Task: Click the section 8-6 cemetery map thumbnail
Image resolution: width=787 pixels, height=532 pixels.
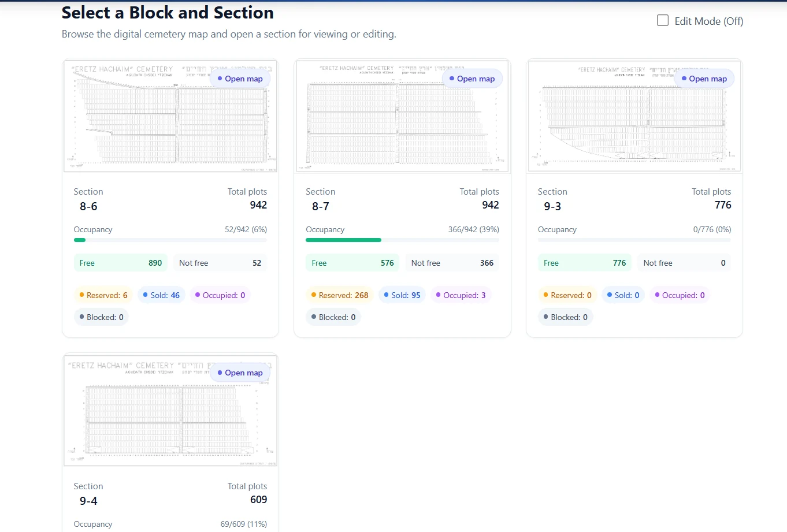Action: tap(170, 116)
